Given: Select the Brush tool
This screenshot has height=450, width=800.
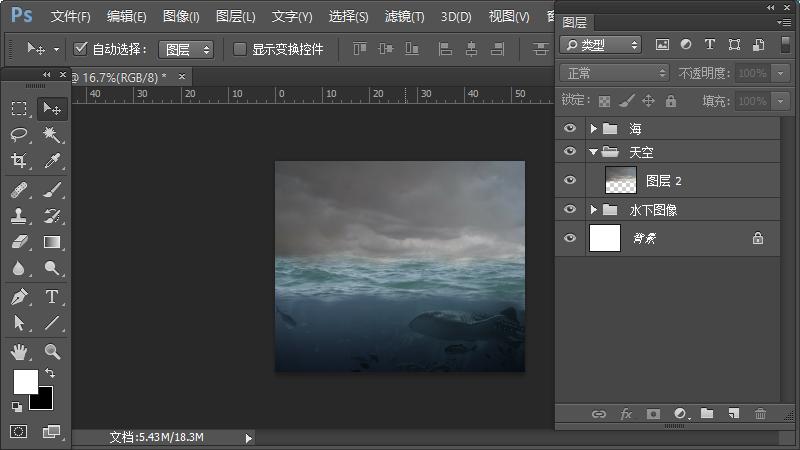Looking at the screenshot, I should click(x=52, y=190).
